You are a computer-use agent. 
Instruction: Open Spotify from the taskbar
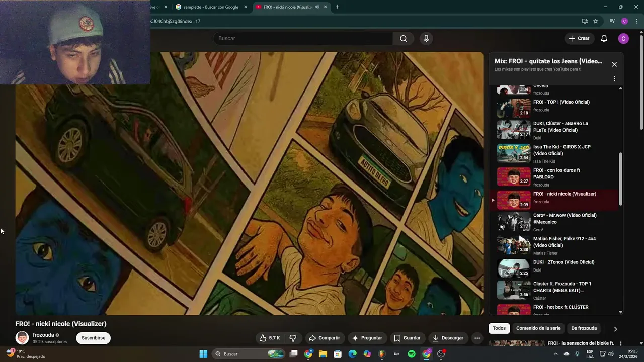click(x=412, y=354)
